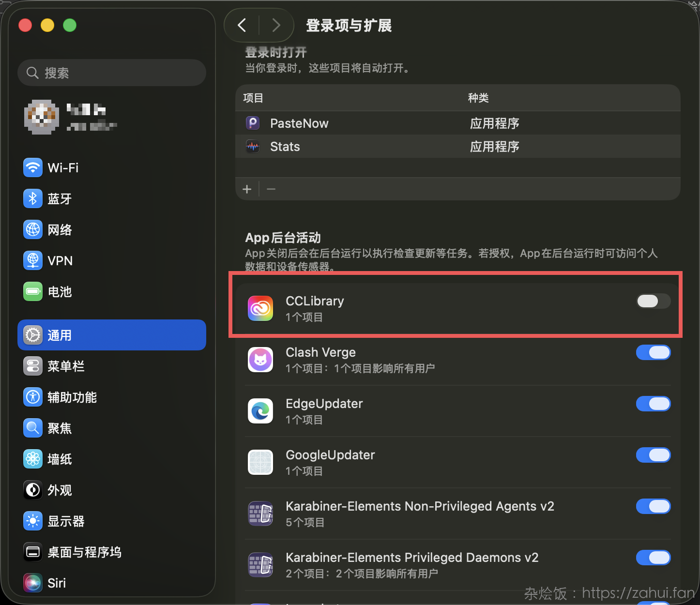This screenshot has height=605, width=700.
Task: Select 桌面与程序坞 label in the sidebar
Action: (x=84, y=552)
